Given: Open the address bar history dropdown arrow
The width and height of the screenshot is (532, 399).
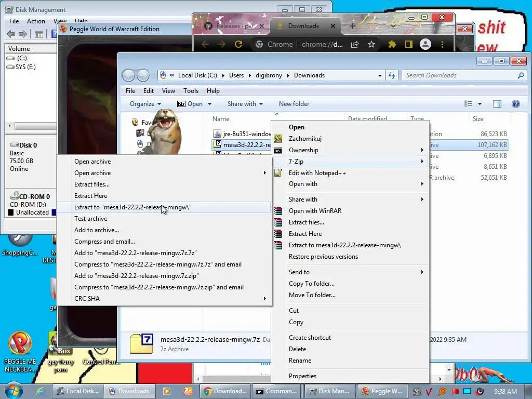Looking at the screenshot, I should pos(380,76).
